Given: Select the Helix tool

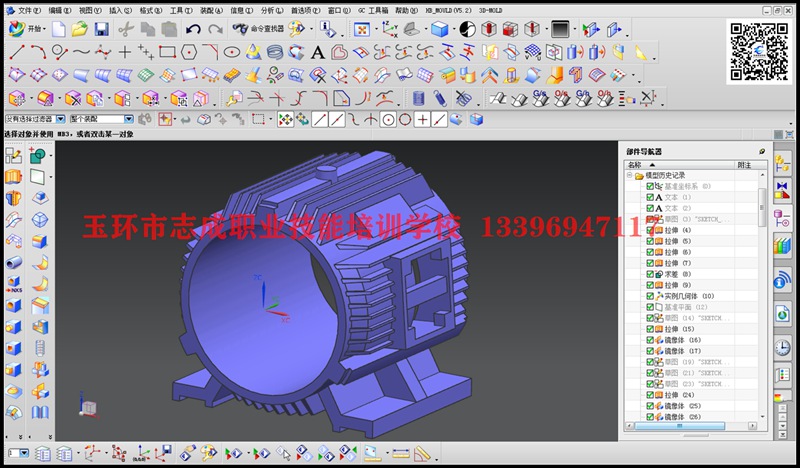Looking at the screenshot, I should click(275, 52).
